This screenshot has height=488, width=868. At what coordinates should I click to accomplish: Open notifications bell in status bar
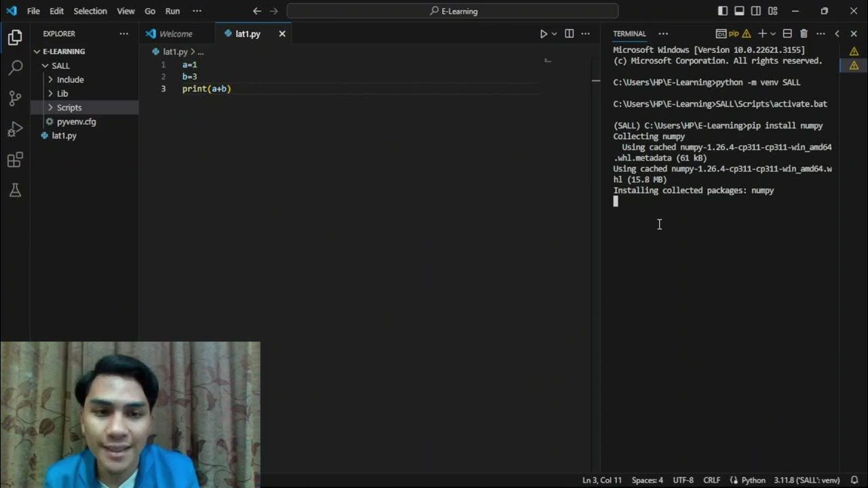(854, 480)
